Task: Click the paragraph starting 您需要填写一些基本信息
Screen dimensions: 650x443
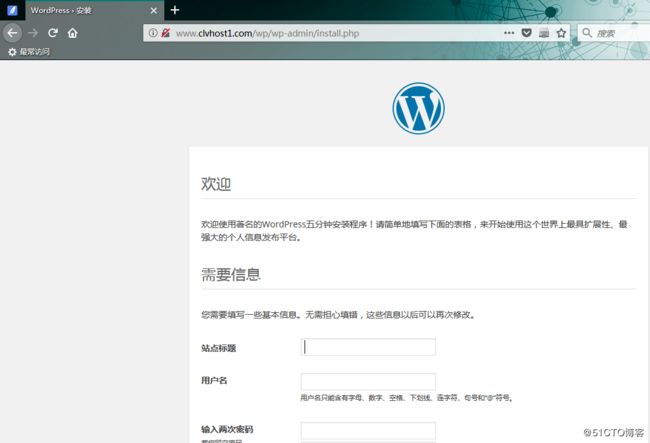Action: [x=338, y=315]
